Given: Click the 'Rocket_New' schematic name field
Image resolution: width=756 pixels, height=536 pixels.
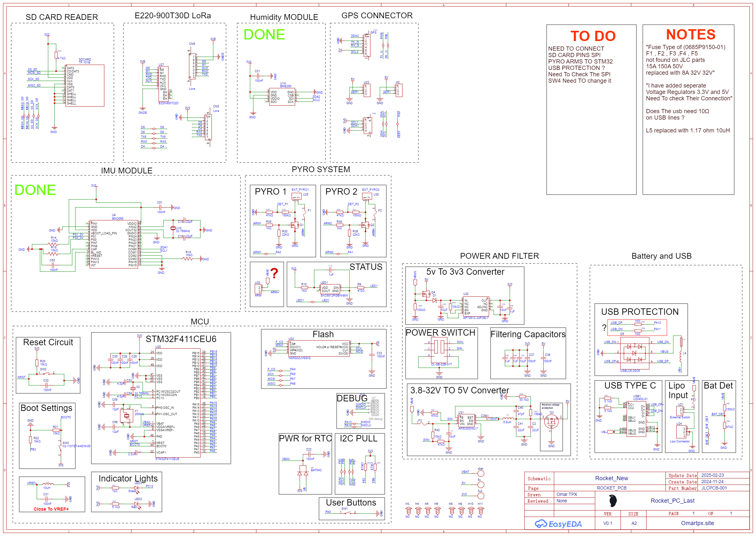Looking at the screenshot, I should point(611,478).
